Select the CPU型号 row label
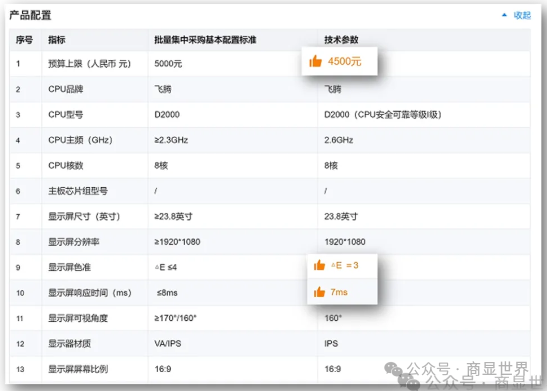This screenshot has height=391, width=547. tap(66, 115)
